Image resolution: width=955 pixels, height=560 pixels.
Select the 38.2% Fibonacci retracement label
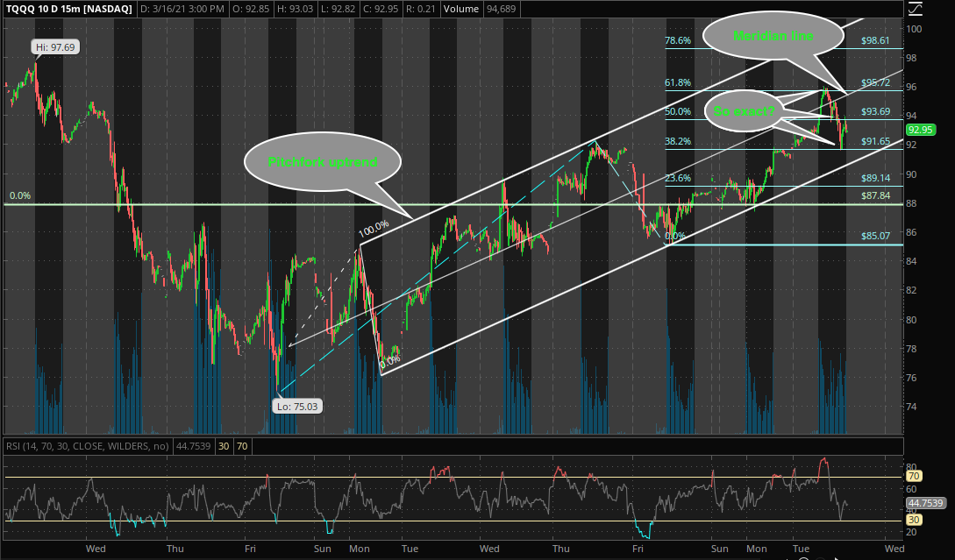[678, 140]
